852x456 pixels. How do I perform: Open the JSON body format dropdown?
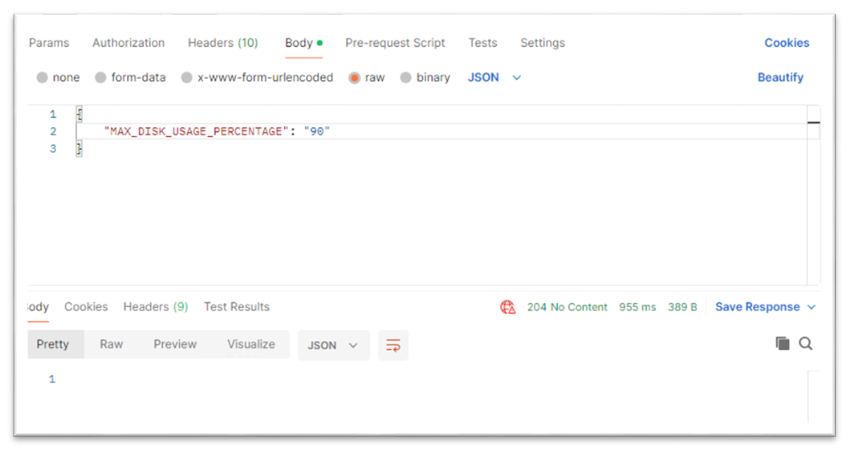(x=495, y=78)
